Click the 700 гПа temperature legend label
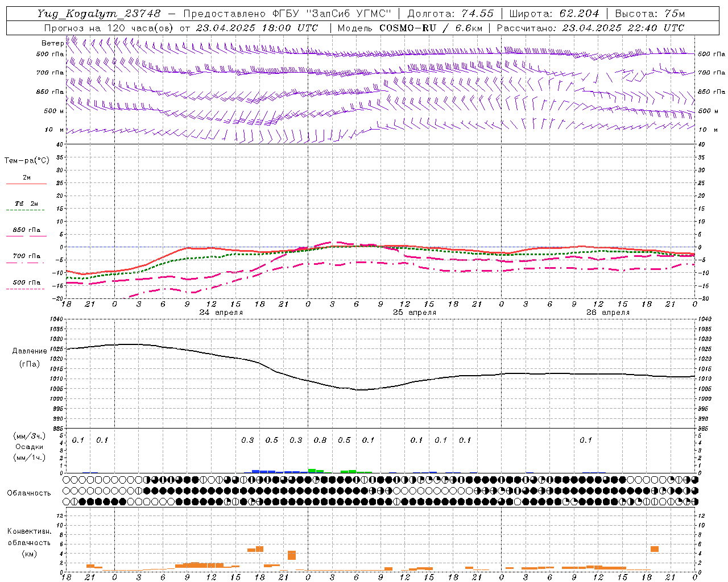The height and width of the screenshot is (582, 728). coord(27,256)
